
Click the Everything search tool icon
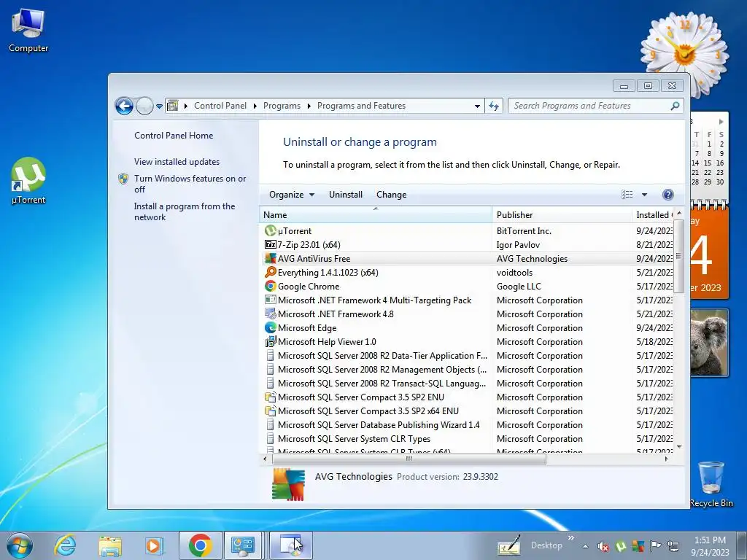[x=270, y=273]
